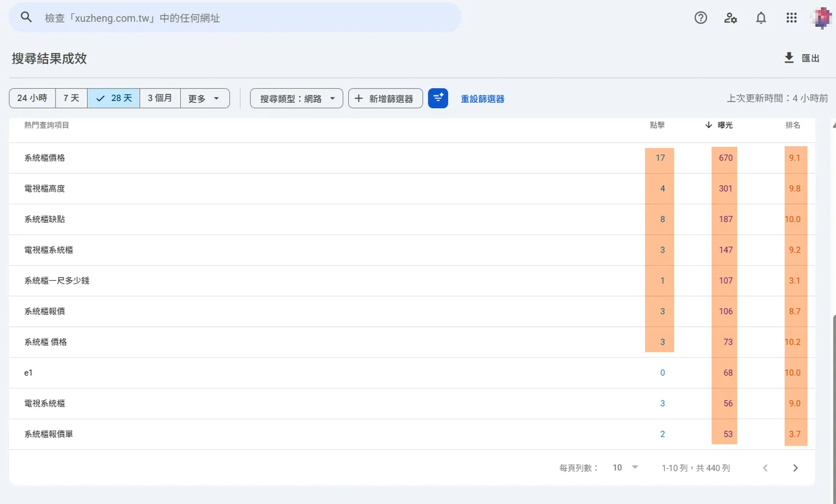This screenshot has width=836, height=504.
Task: Click 新增篩選器 to add a filter
Action: pyautogui.click(x=385, y=99)
